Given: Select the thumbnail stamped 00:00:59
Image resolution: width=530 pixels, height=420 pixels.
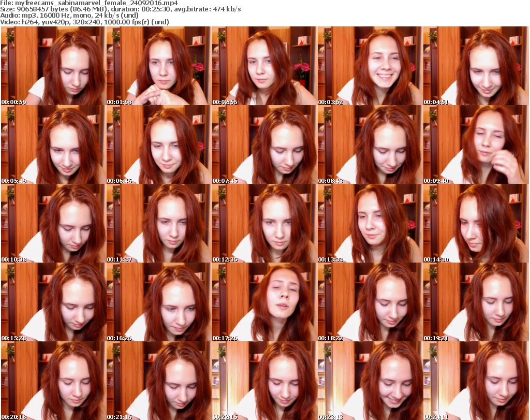Looking at the screenshot, I should click(x=53, y=66).
